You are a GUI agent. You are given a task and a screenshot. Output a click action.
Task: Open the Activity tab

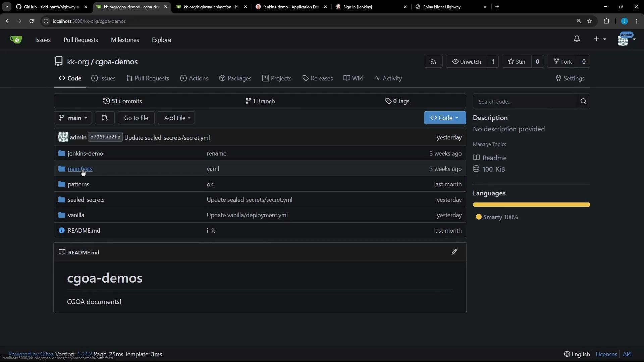[x=388, y=78]
